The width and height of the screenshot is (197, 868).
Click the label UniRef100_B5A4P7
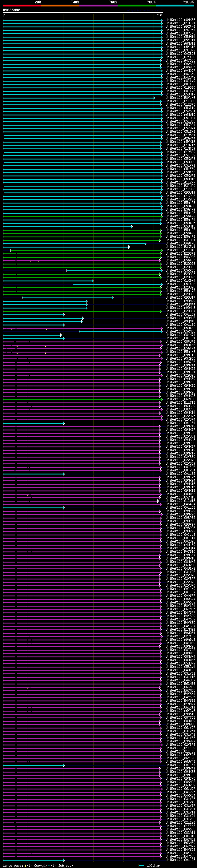180,230
